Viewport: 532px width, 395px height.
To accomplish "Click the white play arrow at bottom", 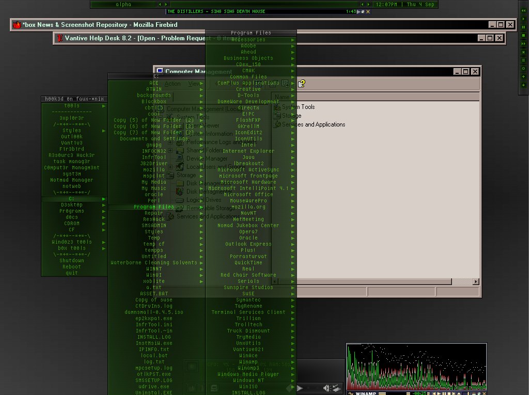I will click(300, 388).
